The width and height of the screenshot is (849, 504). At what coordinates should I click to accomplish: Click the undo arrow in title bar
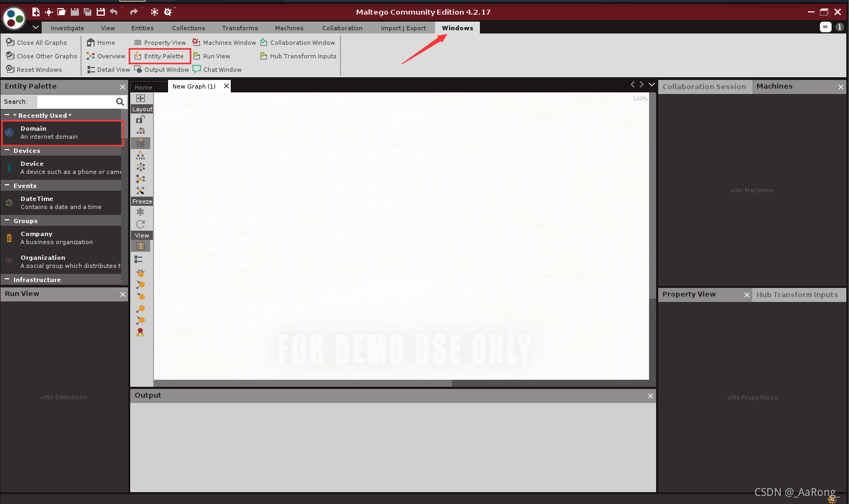[x=113, y=12]
